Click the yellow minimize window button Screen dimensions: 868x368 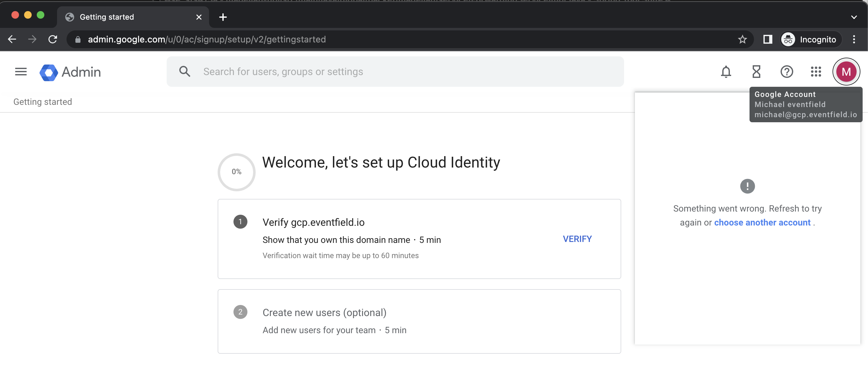click(28, 15)
